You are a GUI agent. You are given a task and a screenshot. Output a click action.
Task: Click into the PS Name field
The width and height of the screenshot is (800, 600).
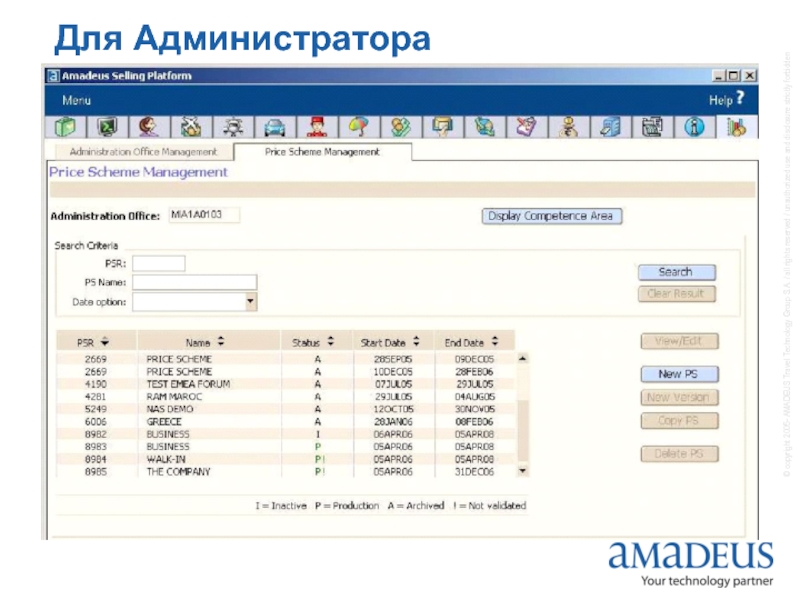pyautogui.click(x=194, y=283)
